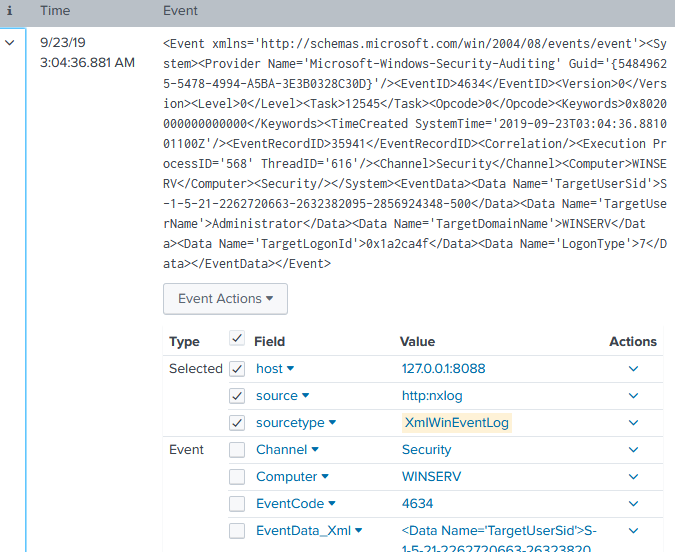
Task: Check the Channel field checkbox
Action: pos(237,450)
